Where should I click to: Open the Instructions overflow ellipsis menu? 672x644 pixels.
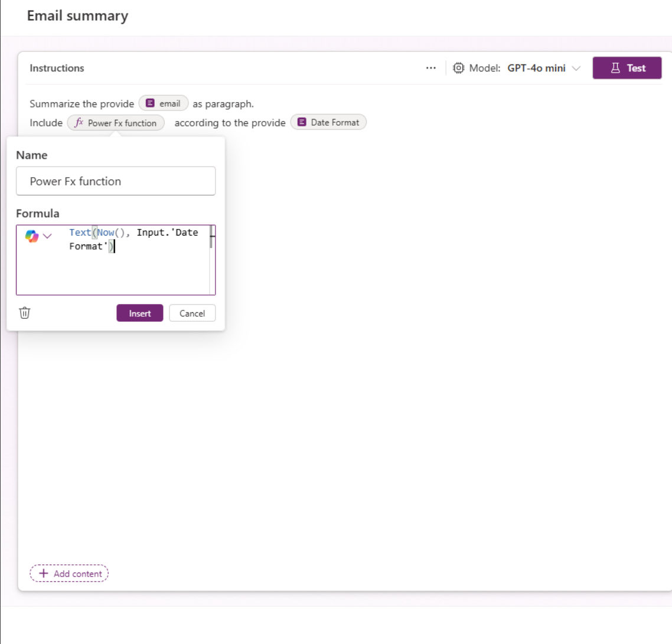430,67
